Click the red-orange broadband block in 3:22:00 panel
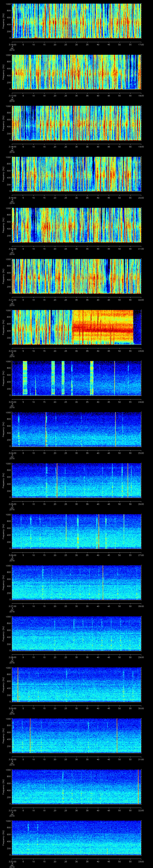 103,327
